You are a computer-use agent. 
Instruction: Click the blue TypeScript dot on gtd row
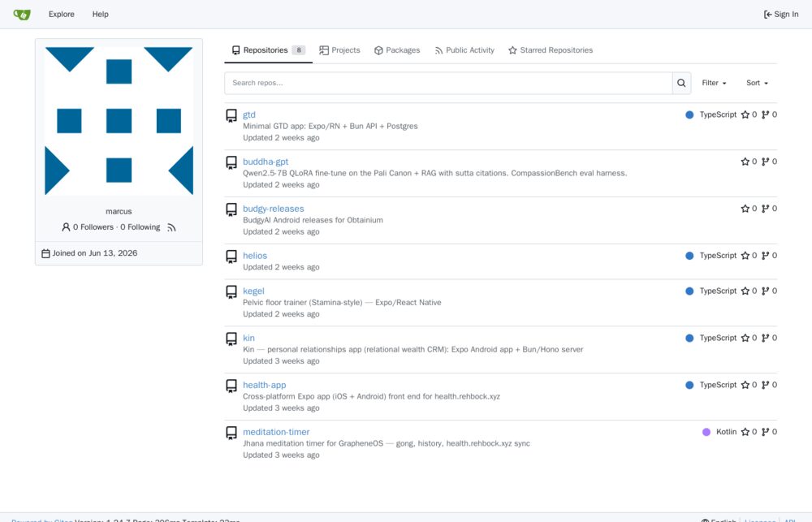coord(689,115)
